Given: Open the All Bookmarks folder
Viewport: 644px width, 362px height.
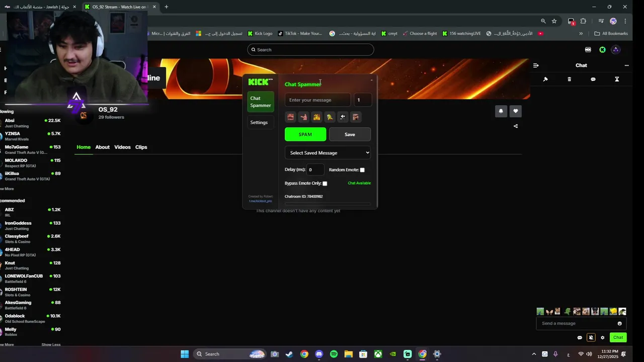Looking at the screenshot, I should pyautogui.click(x=611, y=34).
